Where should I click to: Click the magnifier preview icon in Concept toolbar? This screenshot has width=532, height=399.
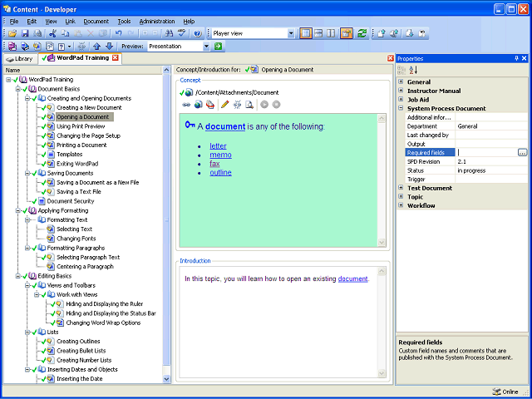tap(249, 105)
